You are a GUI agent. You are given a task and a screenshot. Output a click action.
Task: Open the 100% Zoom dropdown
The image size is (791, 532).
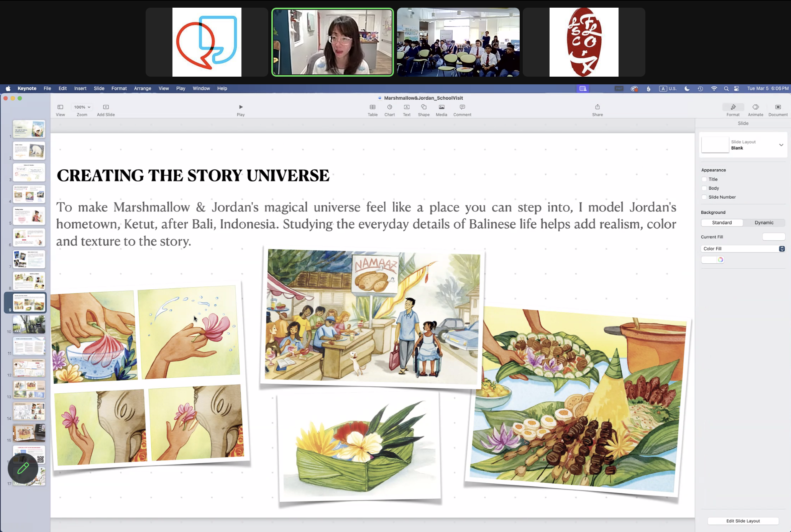(x=82, y=107)
